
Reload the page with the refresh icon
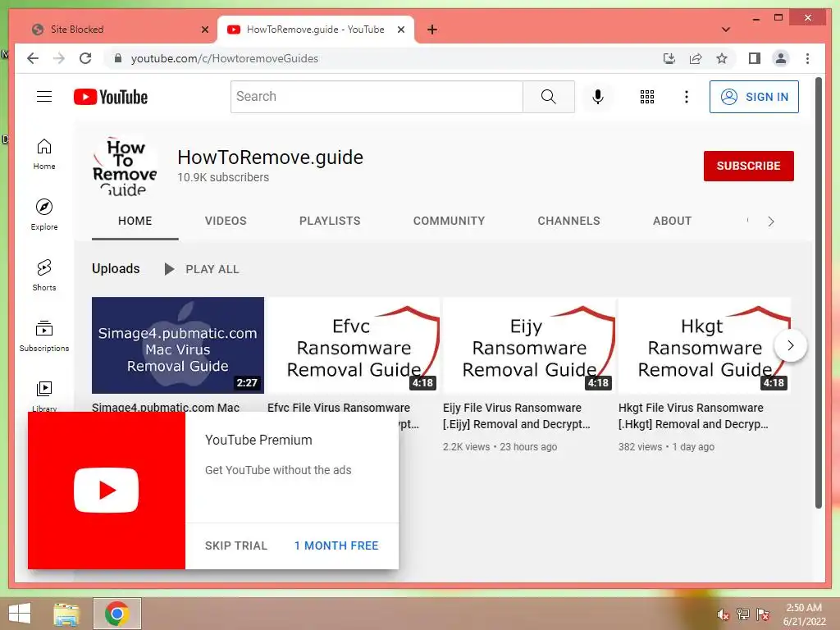point(85,58)
